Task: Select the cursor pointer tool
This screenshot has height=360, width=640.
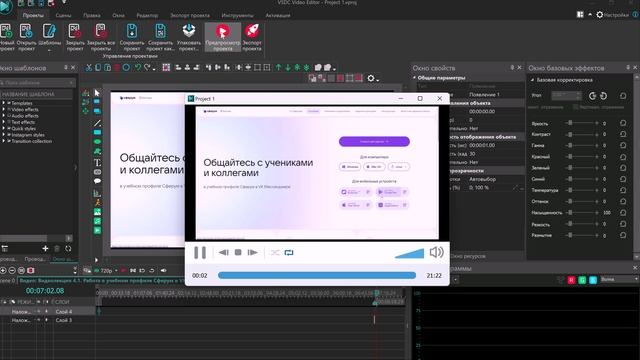Action: [97, 93]
